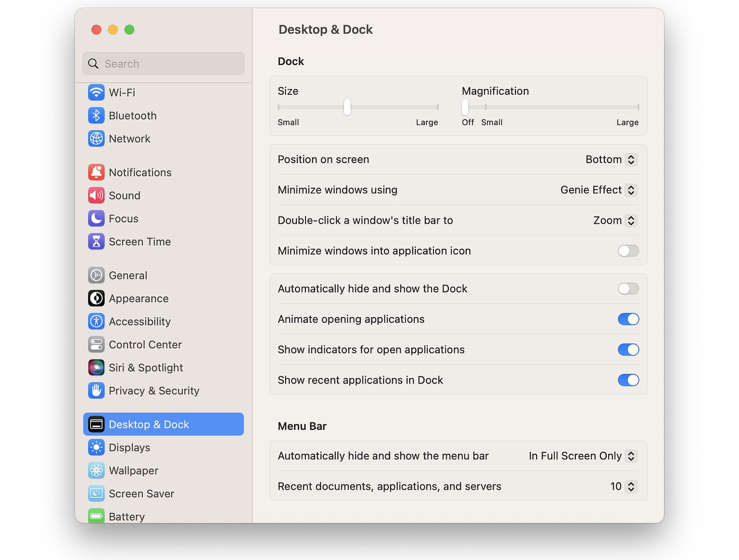Open Wallpaper settings
The height and width of the screenshot is (560, 739).
pyautogui.click(x=133, y=471)
